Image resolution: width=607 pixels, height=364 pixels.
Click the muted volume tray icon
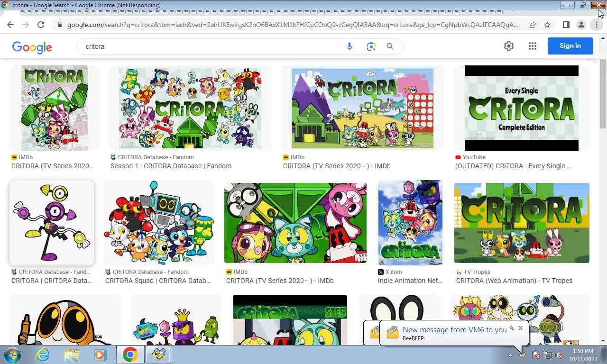tap(559, 355)
